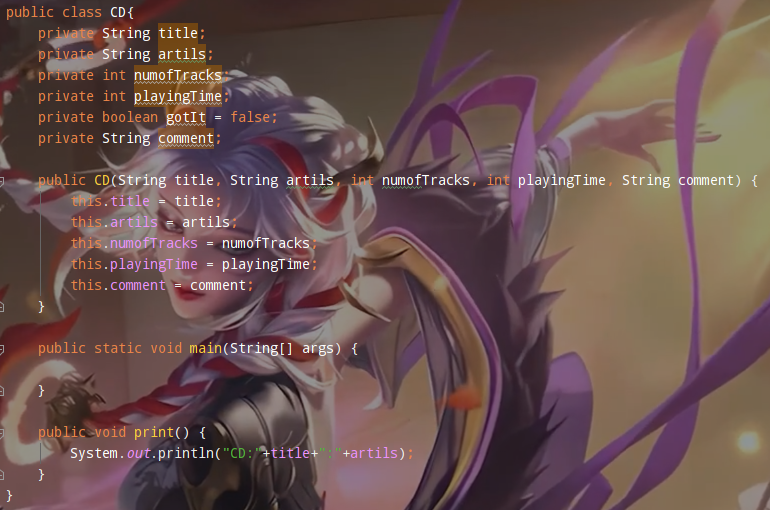Click the highlighted title field declaration
This screenshot has width=770, height=510.
[178, 33]
